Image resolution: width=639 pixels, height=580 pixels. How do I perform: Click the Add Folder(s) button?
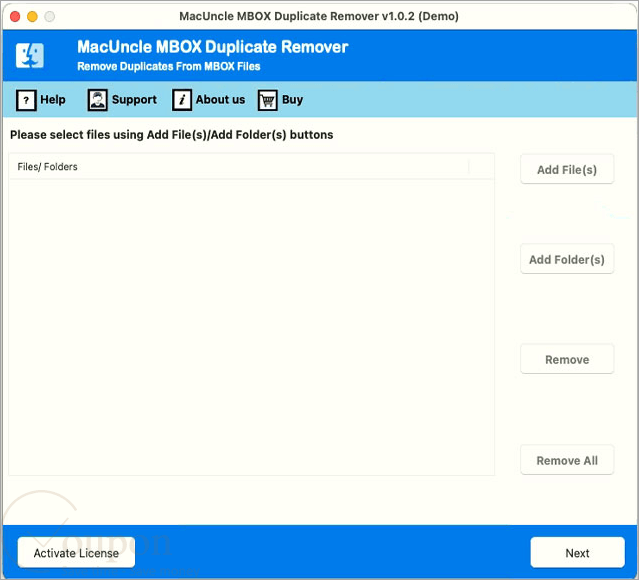567,259
